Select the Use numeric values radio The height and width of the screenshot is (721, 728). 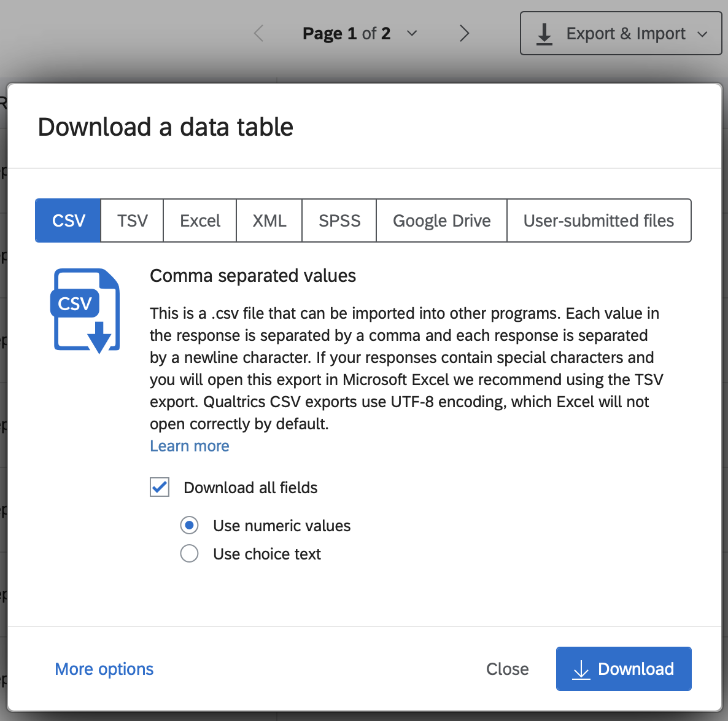click(189, 526)
